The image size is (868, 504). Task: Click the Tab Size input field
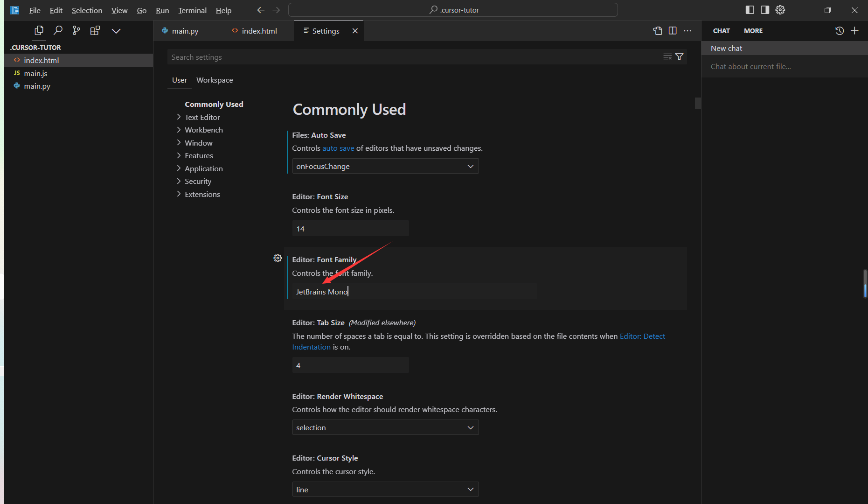(350, 365)
